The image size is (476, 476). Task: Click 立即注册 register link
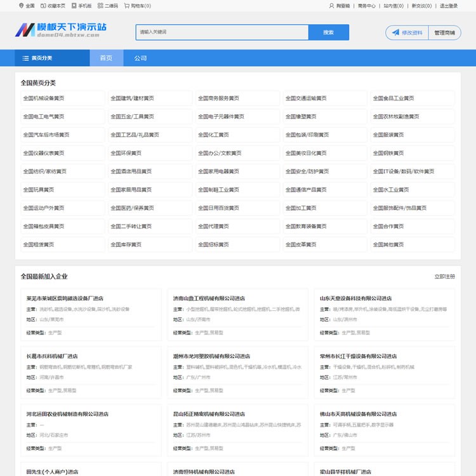coord(444,276)
